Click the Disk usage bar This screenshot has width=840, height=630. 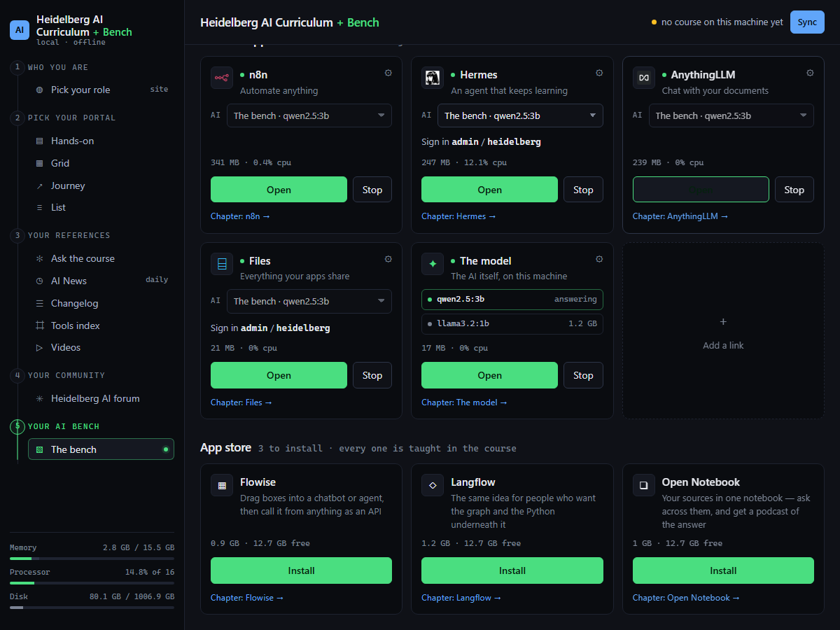coord(92,608)
